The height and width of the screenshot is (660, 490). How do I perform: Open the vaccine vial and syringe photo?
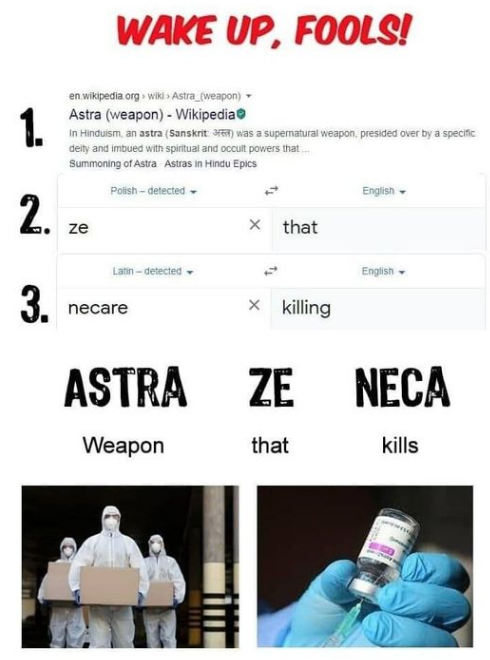pos(365,566)
